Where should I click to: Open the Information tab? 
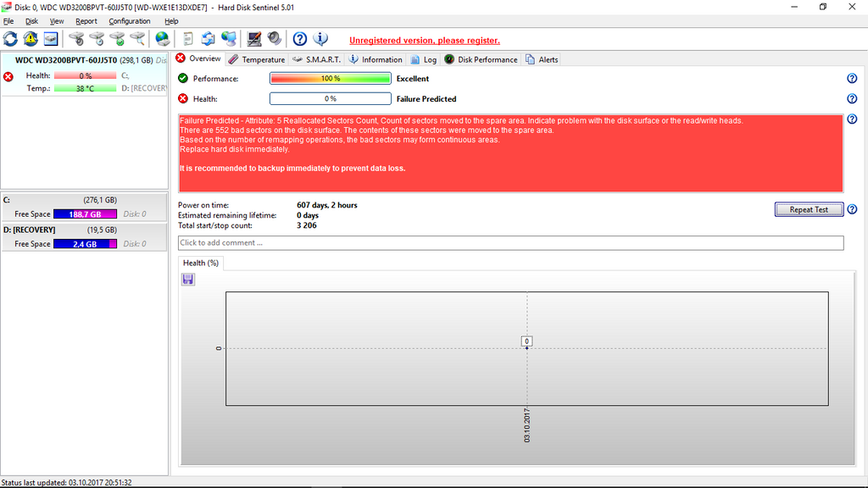[376, 60]
